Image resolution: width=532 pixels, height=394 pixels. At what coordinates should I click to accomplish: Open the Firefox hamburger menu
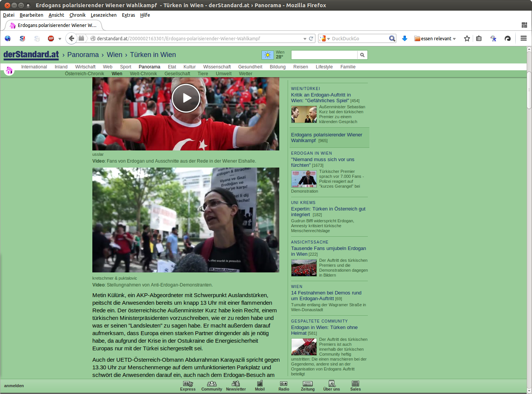[523, 38]
